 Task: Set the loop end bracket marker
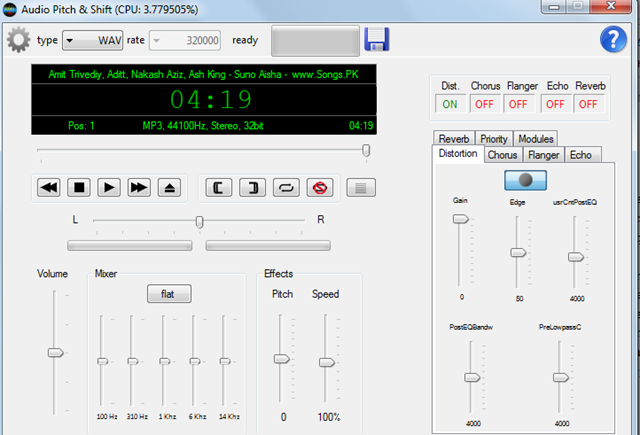pos(255,187)
